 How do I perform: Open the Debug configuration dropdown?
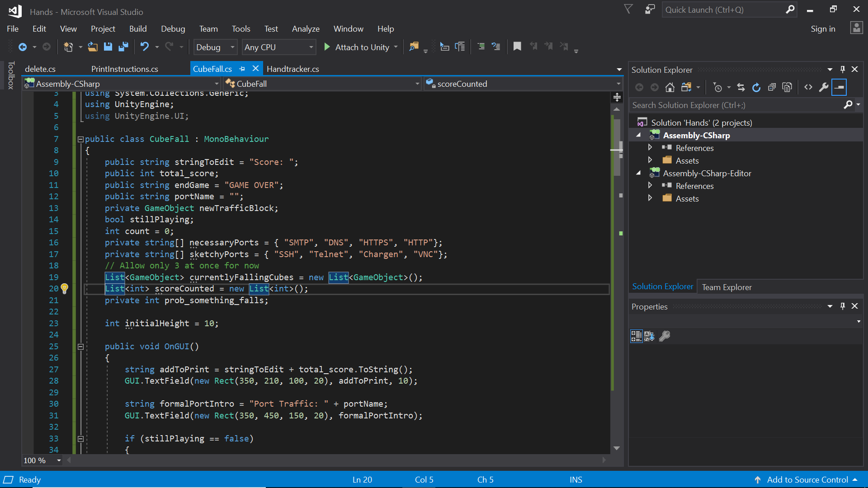[215, 47]
